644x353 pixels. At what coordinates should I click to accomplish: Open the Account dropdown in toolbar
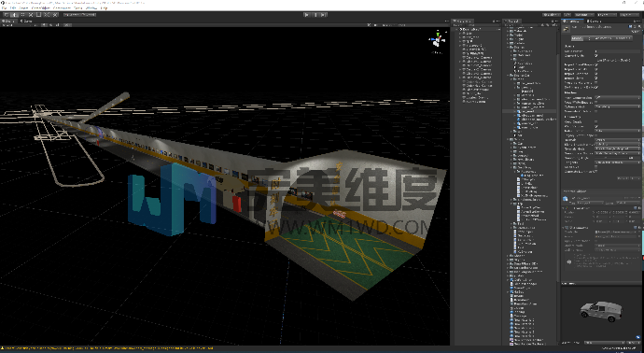[x=583, y=15]
